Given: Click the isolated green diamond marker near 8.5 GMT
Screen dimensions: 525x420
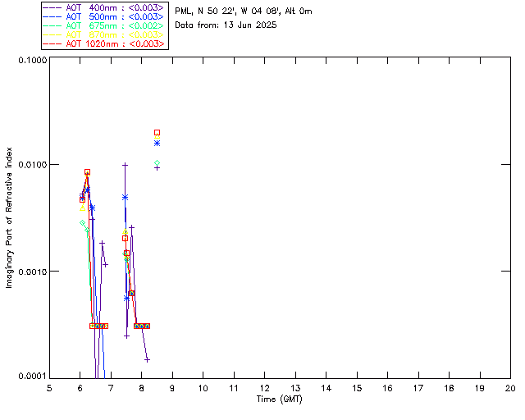Looking at the screenshot, I should coord(157,163).
